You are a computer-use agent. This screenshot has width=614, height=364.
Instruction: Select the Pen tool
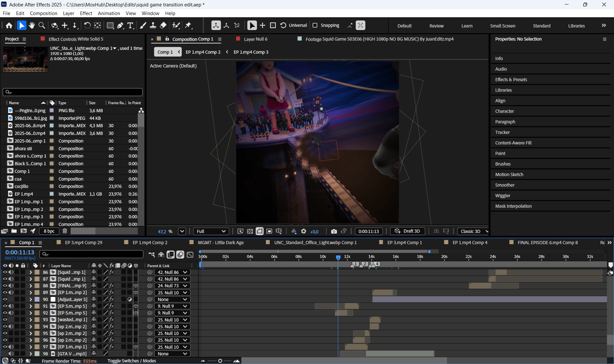120,25
